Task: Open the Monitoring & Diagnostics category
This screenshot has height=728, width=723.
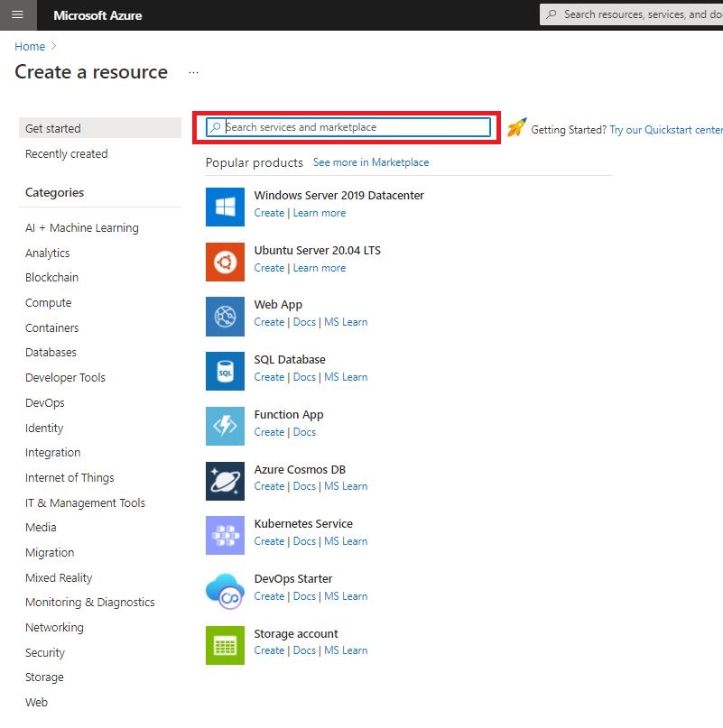Action: (89, 603)
